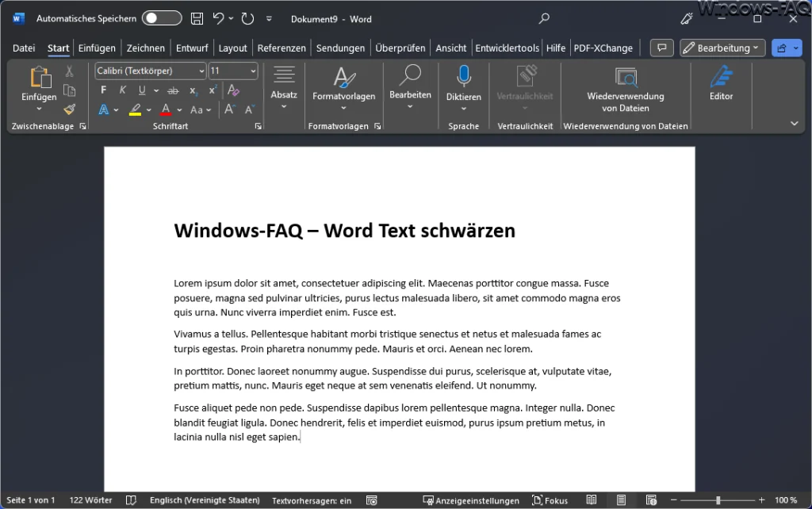Toggle Automatisches Speichern switch
The height and width of the screenshot is (509, 812).
pos(162,19)
